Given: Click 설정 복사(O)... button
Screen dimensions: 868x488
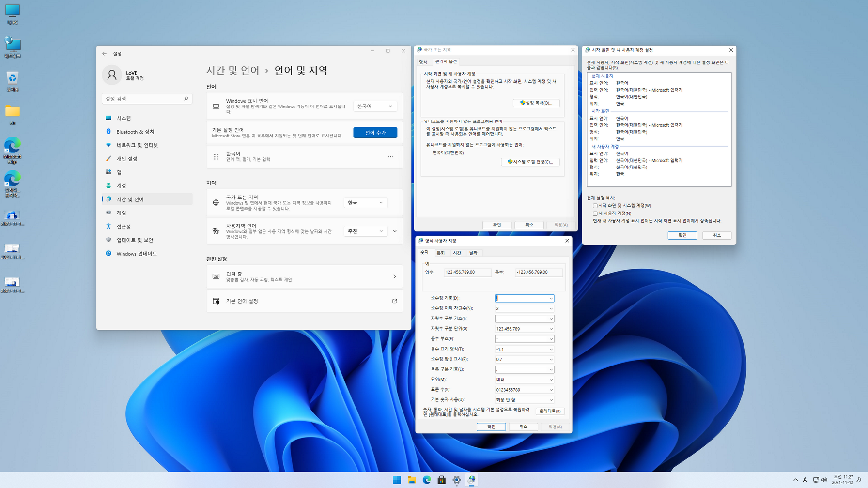Looking at the screenshot, I should [536, 103].
